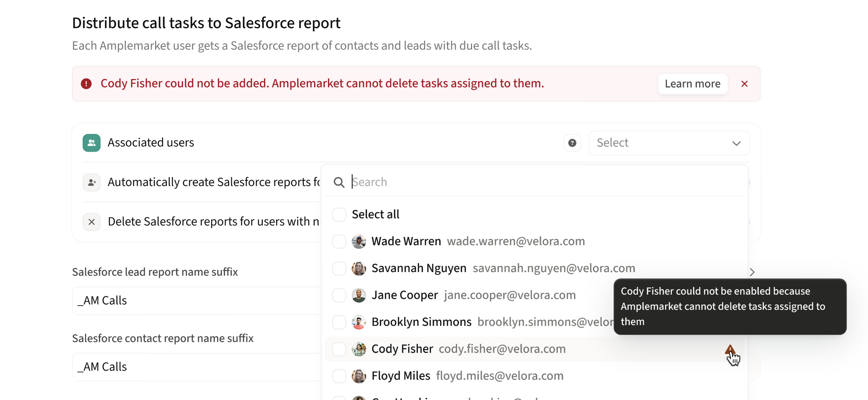The image size is (868, 400).
Task: Click the Associated users green icon
Action: click(x=92, y=143)
